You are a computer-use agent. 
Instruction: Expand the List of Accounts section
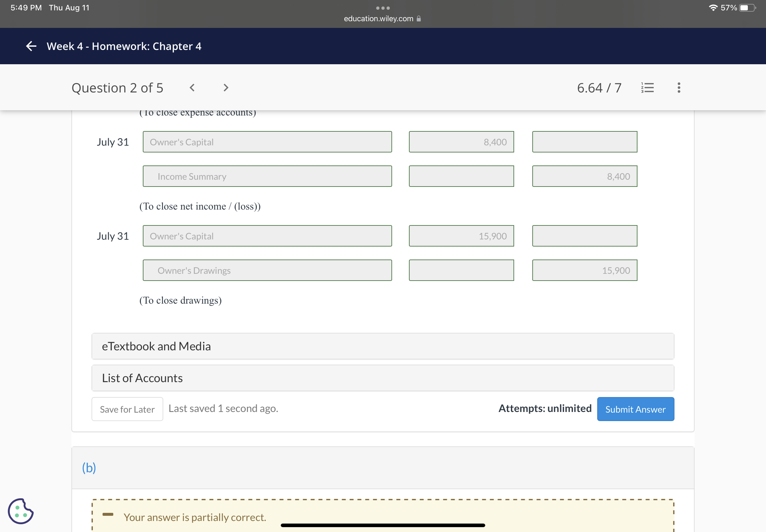coord(382,378)
